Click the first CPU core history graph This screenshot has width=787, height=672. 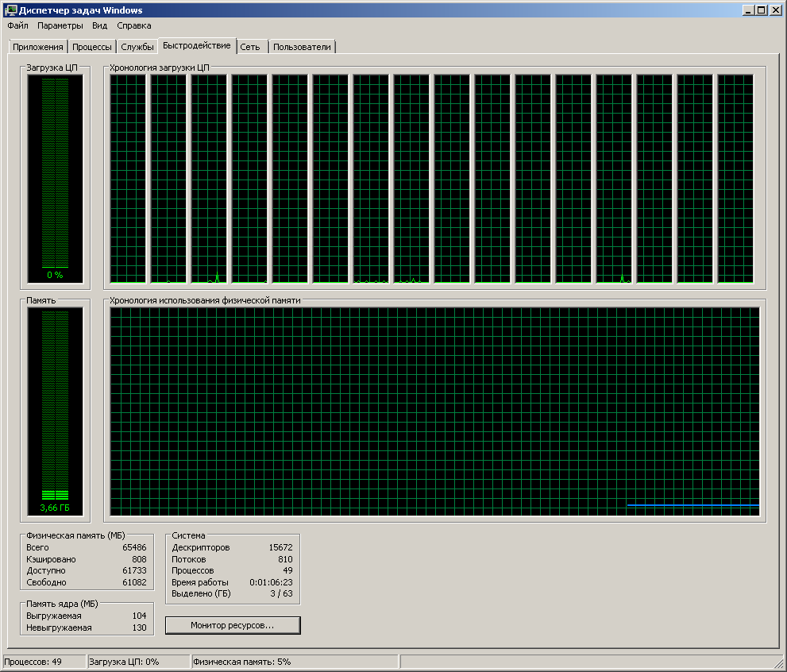pyautogui.click(x=128, y=179)
